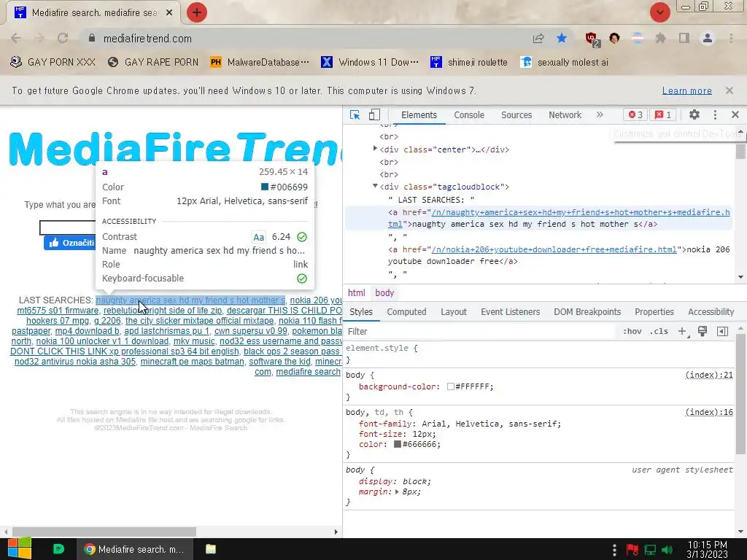Open the (index):16 source link

(x=709, y=413)
